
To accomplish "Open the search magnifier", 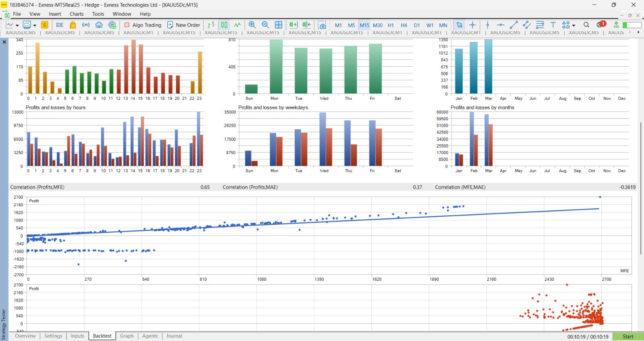I will click(x=586, y=25).
